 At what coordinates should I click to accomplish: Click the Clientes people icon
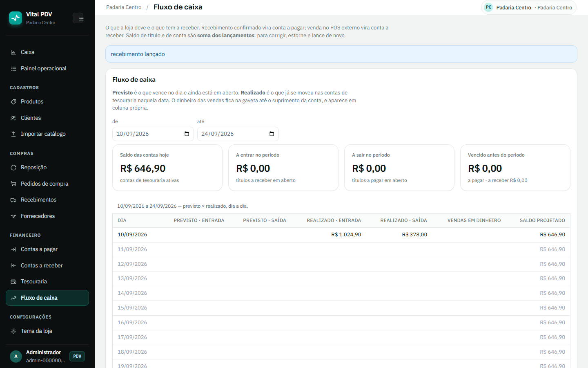13,118
